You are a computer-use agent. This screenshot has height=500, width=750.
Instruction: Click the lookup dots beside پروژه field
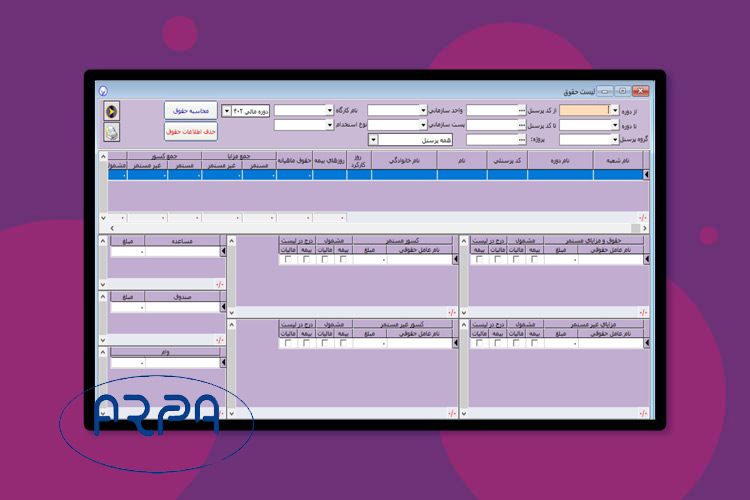tap(521, 140)
